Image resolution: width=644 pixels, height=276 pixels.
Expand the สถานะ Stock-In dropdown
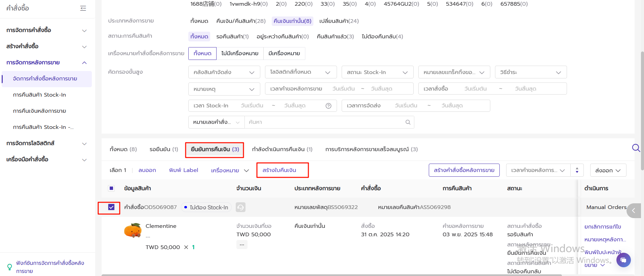tap(377, 72)
